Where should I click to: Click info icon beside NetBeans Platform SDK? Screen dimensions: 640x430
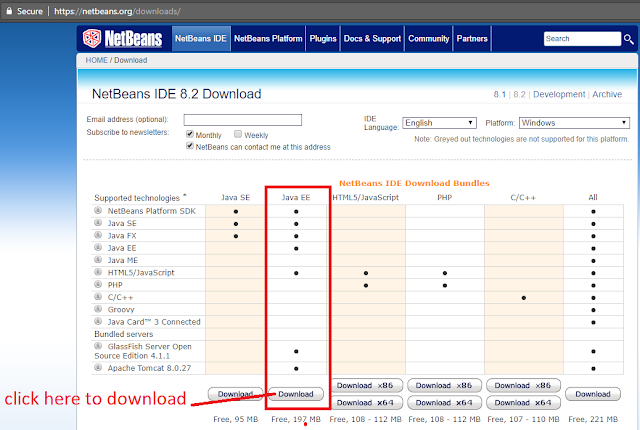pos(98,211)
